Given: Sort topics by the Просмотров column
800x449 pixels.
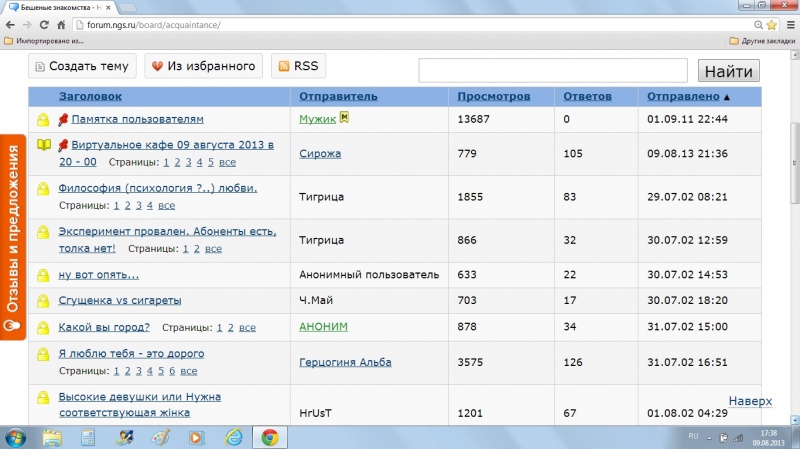Looking at the screenshot, I should coord(493,97).
